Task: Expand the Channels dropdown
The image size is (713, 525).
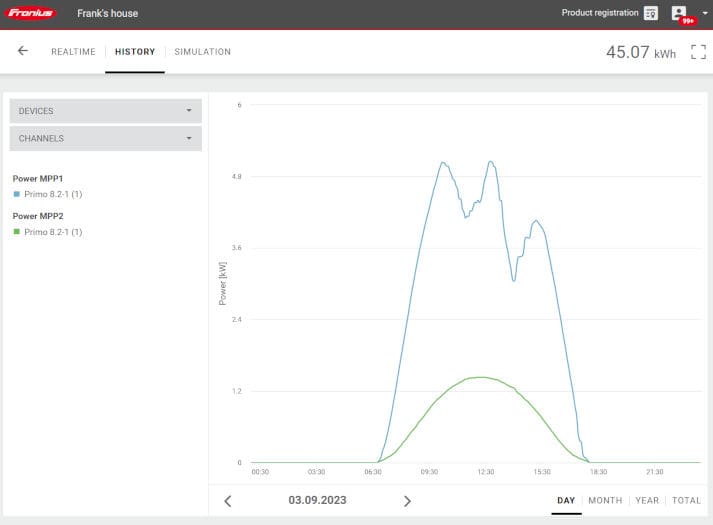Action: (x=105, y=138)
